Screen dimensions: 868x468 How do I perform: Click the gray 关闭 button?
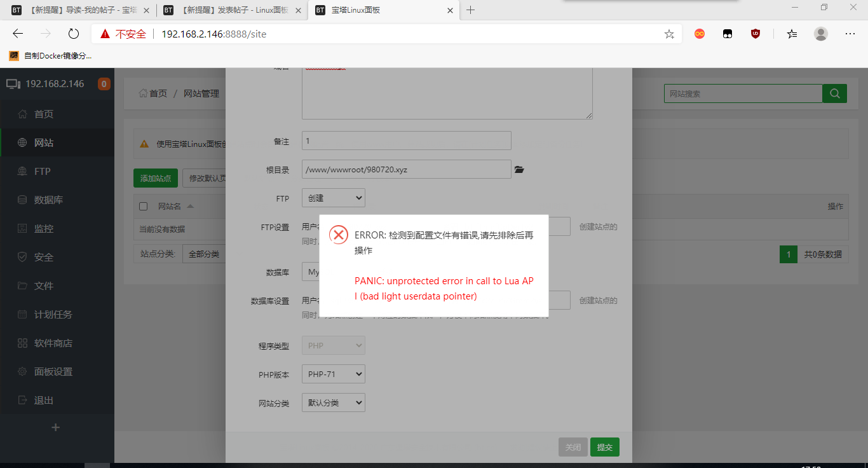tap(573, 447)
